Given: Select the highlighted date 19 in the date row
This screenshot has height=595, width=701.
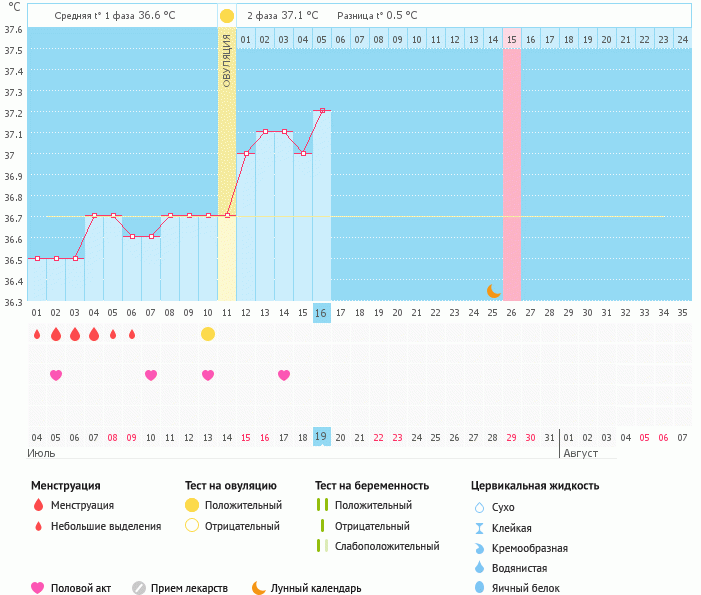Looking at the screenshot, I should pos(321,437).
